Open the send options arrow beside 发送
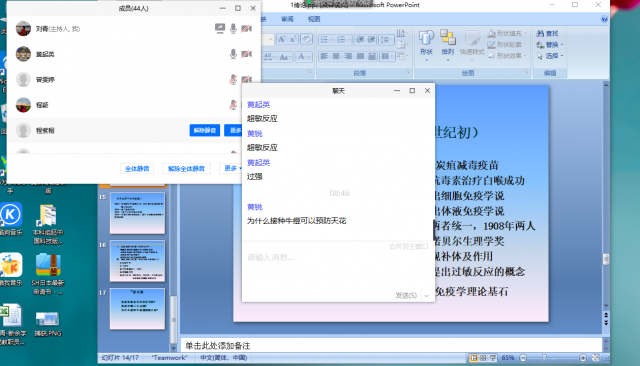This screenshot has width=640, height=366. click(427, 295)
